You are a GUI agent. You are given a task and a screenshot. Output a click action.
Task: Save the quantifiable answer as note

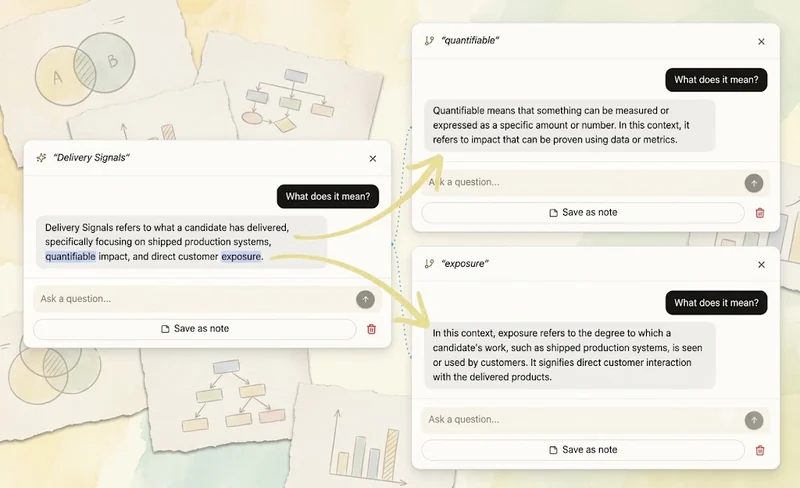click(x=583, y=212)
